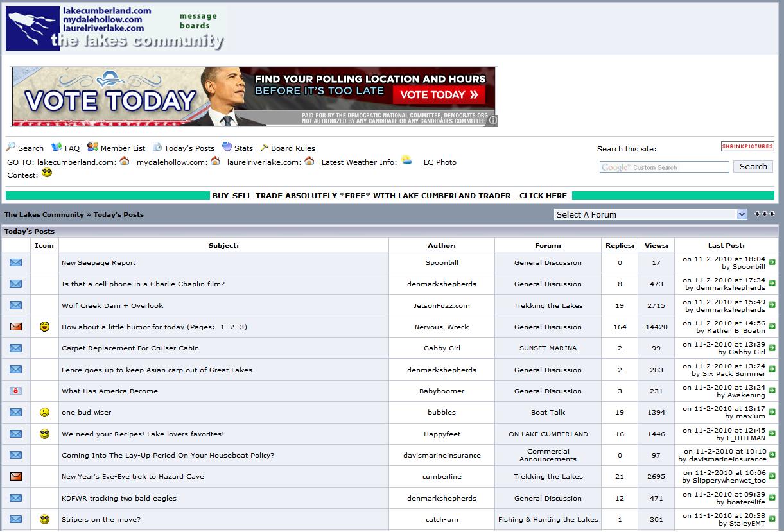
Task: Click the 164 replies count
Action: coord(620,327)
